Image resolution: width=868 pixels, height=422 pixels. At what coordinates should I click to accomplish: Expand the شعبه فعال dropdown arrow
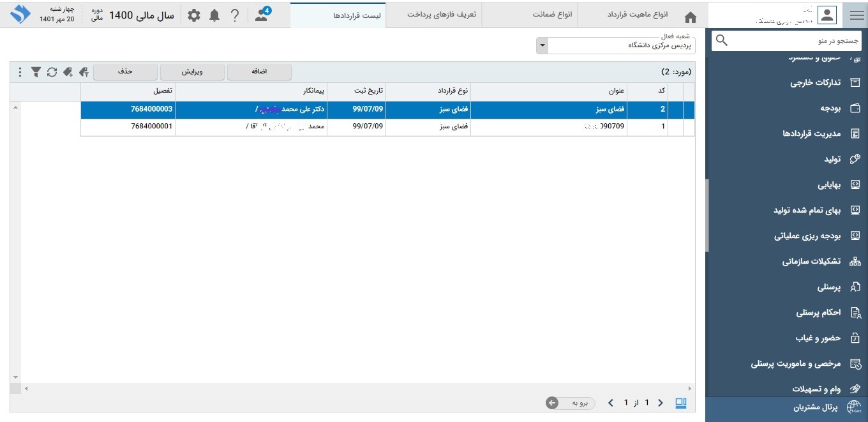click(x=542, y=46)
